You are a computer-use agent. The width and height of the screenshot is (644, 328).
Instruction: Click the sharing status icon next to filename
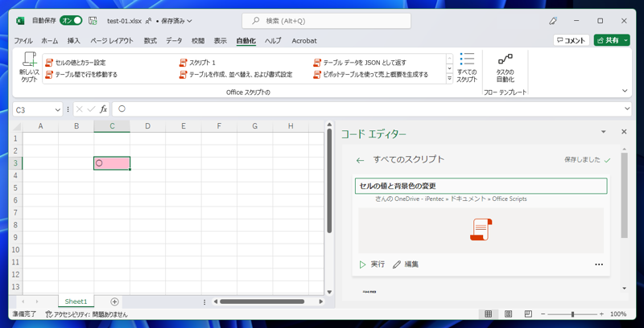149,21
